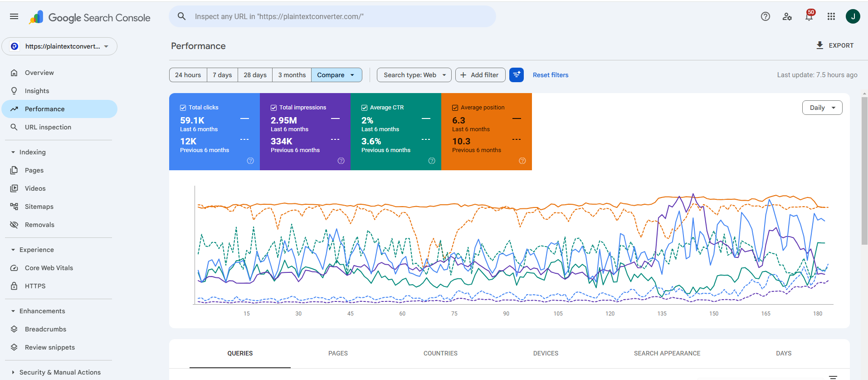Screen dimensions: 868x380
Task: Switch to the COUNTRIES tab
Action: (x=440, y=353)
